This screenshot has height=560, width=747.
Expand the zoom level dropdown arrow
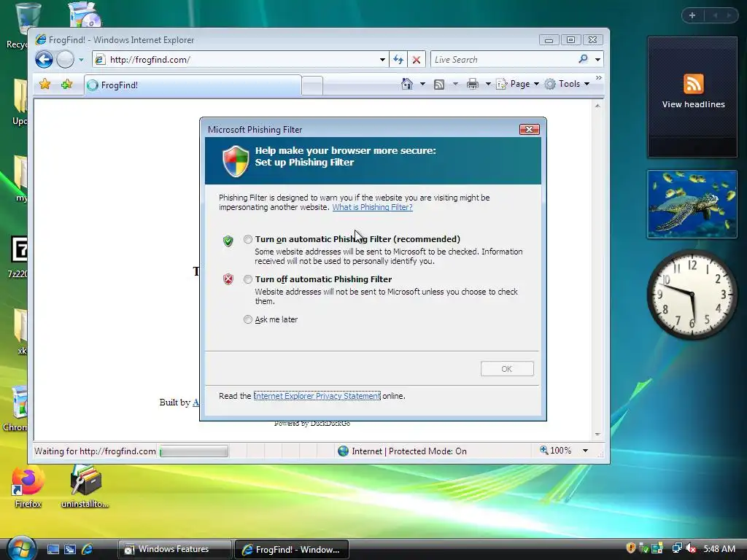tap(585, 451)
